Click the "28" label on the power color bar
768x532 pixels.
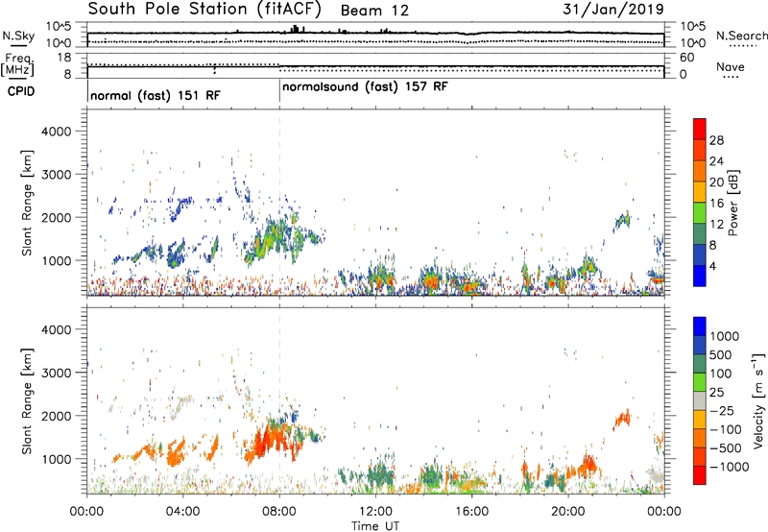(716, 140)
